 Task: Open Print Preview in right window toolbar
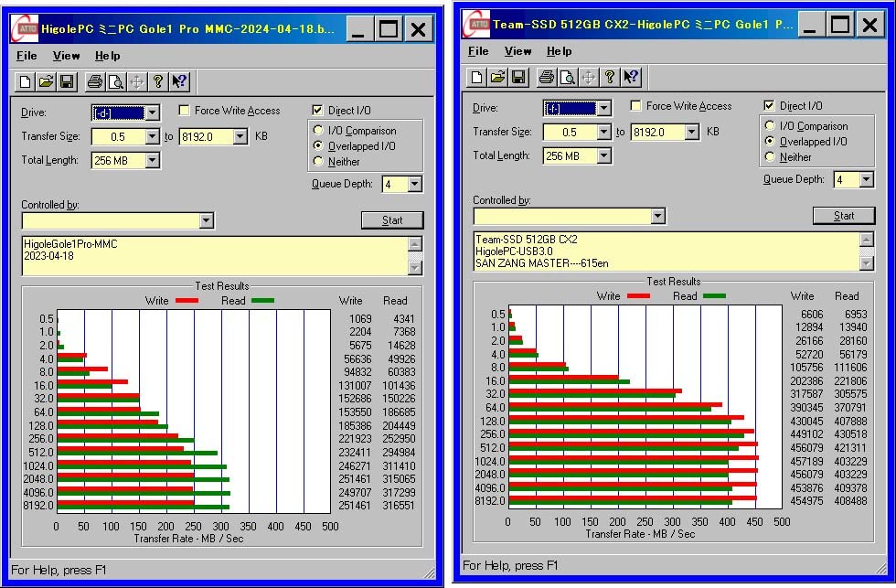click(568, 77)
